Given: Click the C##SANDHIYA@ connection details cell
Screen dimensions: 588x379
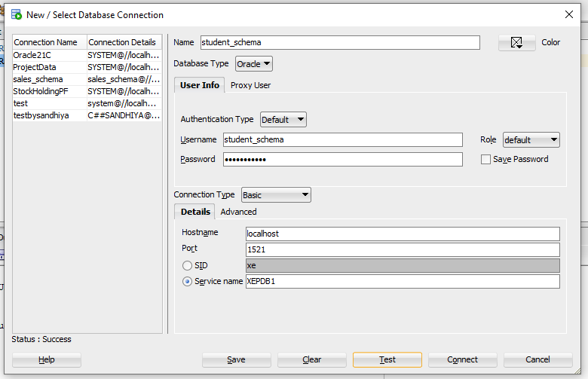Looking at the screenshot, I should pyautogui.click(x=124, y=115).
